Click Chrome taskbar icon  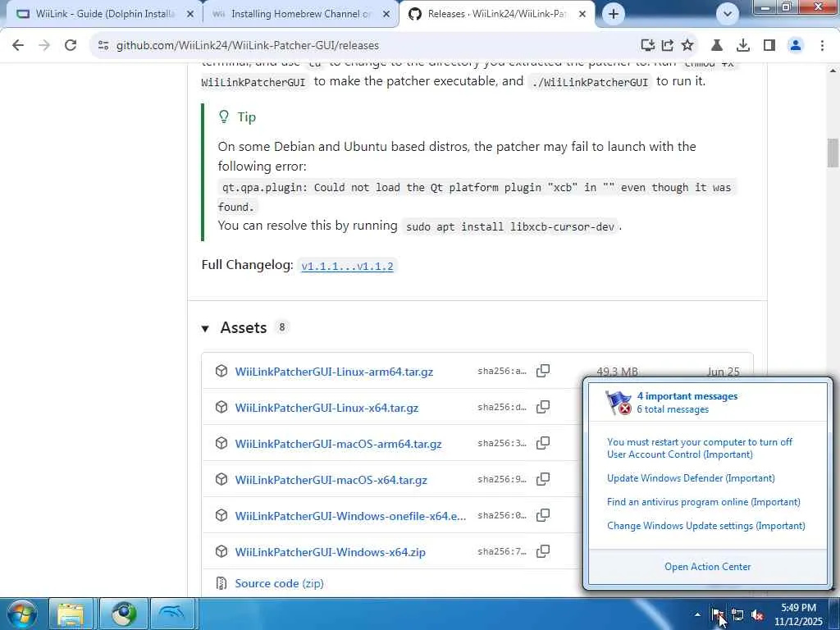[x=123, y=614]
